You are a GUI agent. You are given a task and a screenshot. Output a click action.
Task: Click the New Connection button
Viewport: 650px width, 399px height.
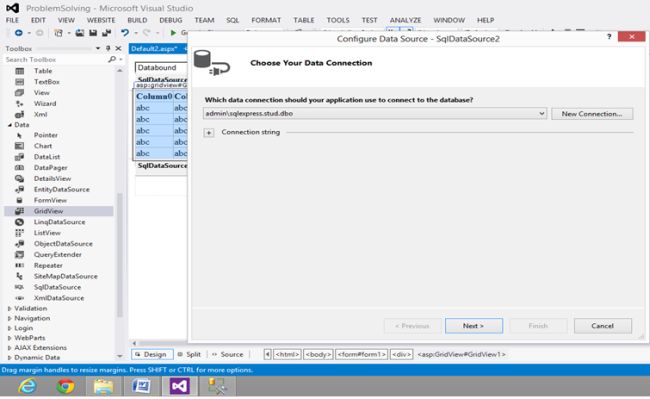pyautogui.click(x=592, y=114)
